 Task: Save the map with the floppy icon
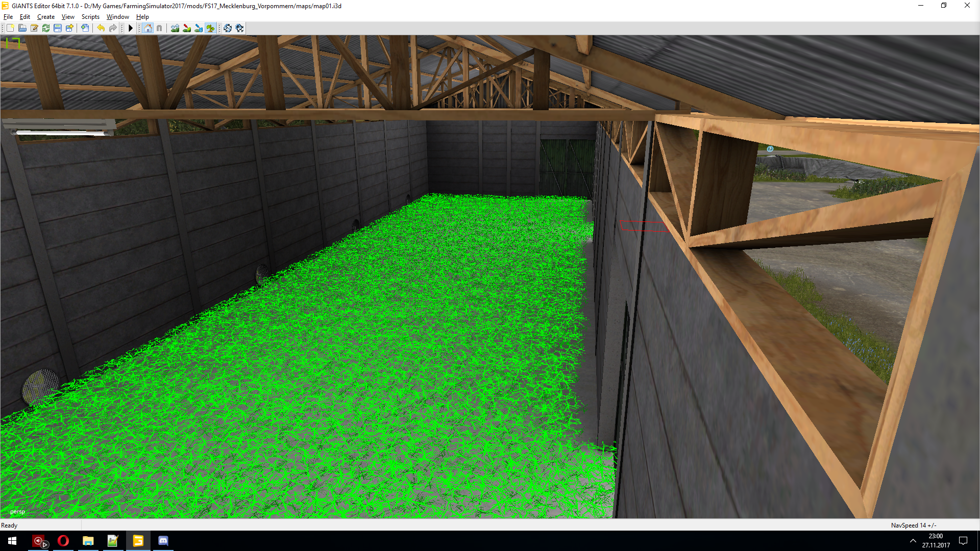(x=58, y=28)
